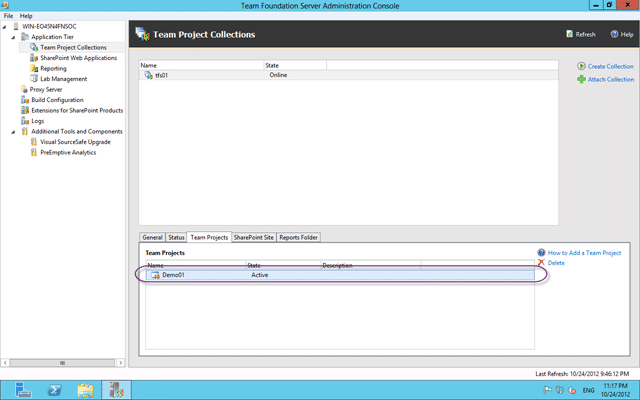The image size is (640, 400).
Task: Collapse Additional Tools and Components node
Action: pyautogui.click(x=13, y=132)
